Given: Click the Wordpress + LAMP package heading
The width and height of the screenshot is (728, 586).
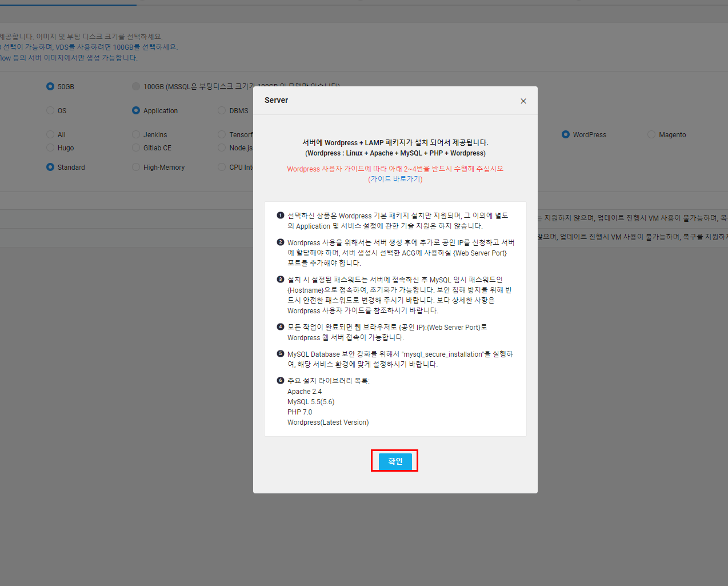Looking at the screenshot, I should [395, 142].
